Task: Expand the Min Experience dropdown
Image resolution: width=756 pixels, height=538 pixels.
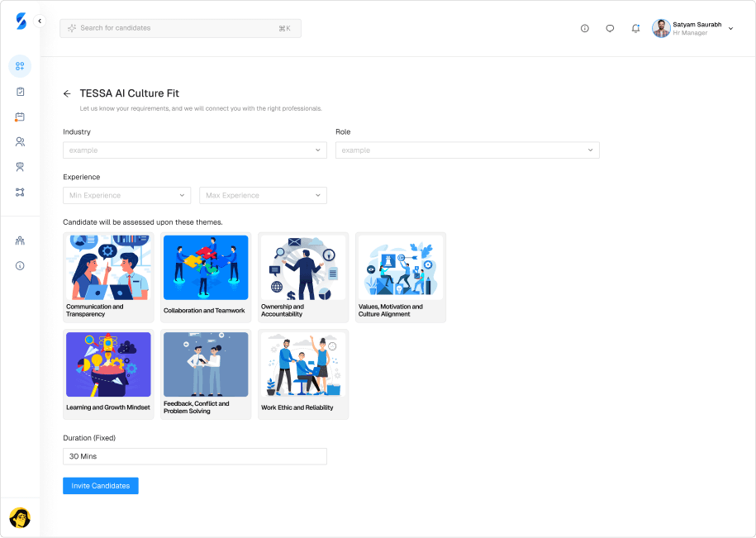Action: (127, 196)
